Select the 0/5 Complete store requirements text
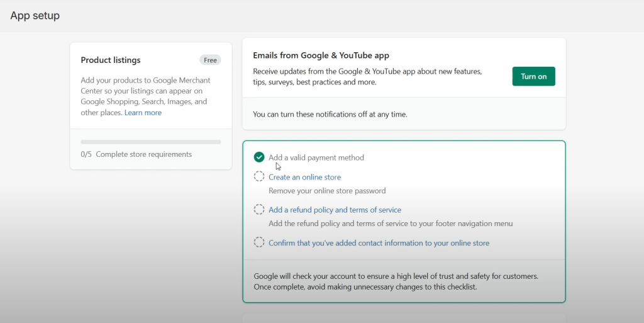The width and height of the screenshot is (644, 323). pos(136,154)
